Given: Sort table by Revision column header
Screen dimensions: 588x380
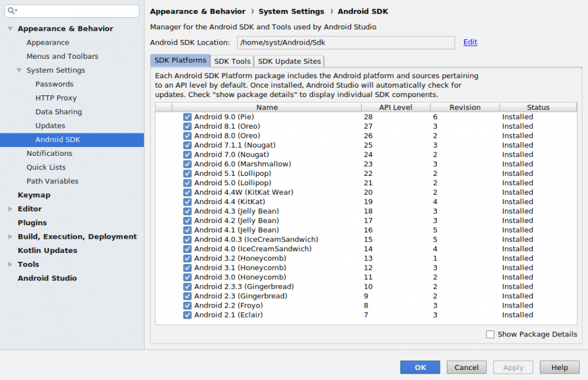Looking at the screenshot, I should point(465,107).
